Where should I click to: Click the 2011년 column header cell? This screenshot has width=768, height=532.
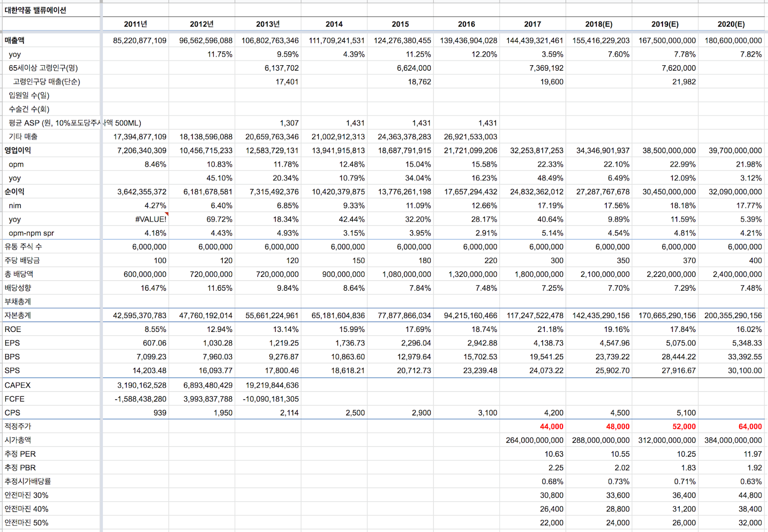tap(135, 24)
